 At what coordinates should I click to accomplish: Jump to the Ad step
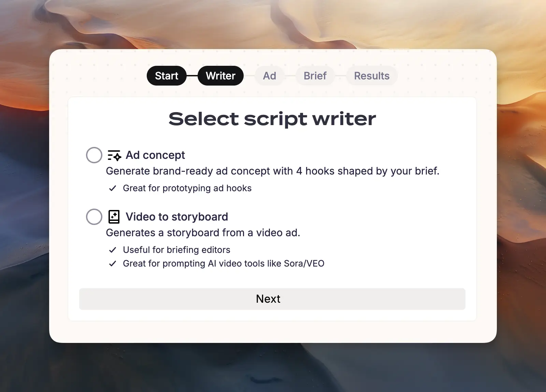[x=269, y=76]
